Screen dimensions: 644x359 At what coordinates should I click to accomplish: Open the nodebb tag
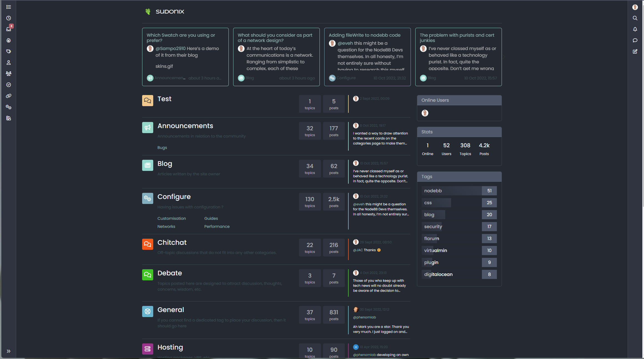(x=433, y=191)
